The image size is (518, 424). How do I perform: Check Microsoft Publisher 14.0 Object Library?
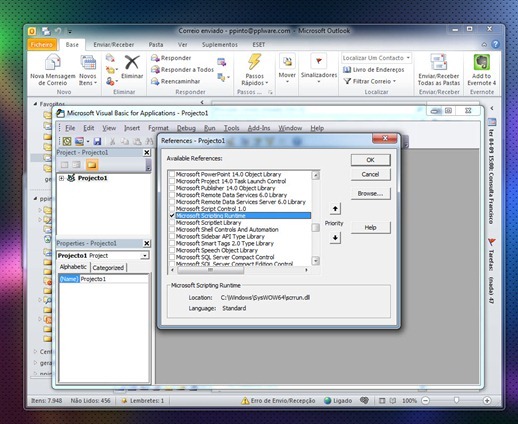172,188
